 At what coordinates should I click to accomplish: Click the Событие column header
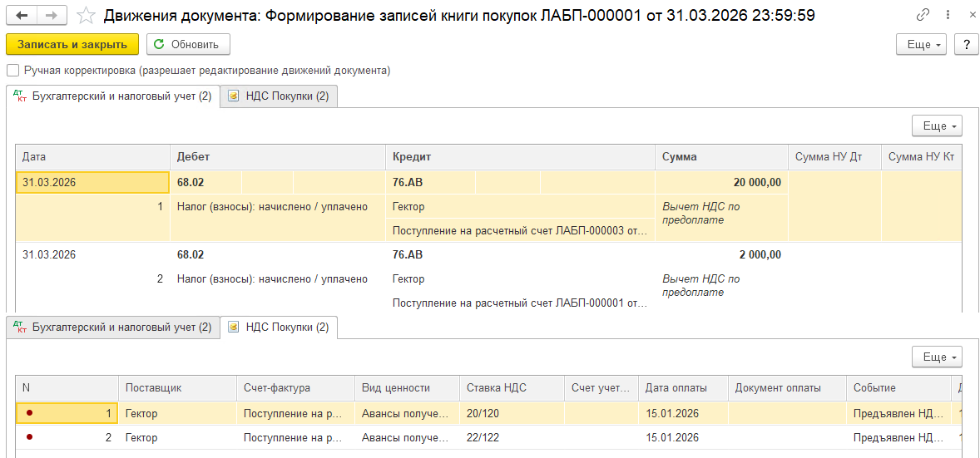click(x=898, y=388)
